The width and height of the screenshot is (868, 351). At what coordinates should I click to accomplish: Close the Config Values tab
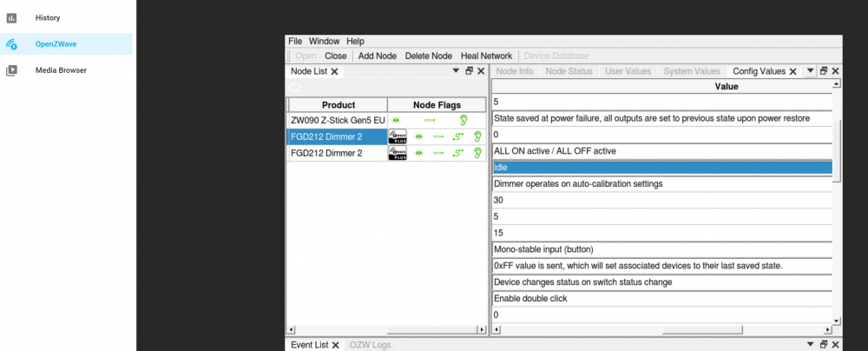click(x=792, y=71)
